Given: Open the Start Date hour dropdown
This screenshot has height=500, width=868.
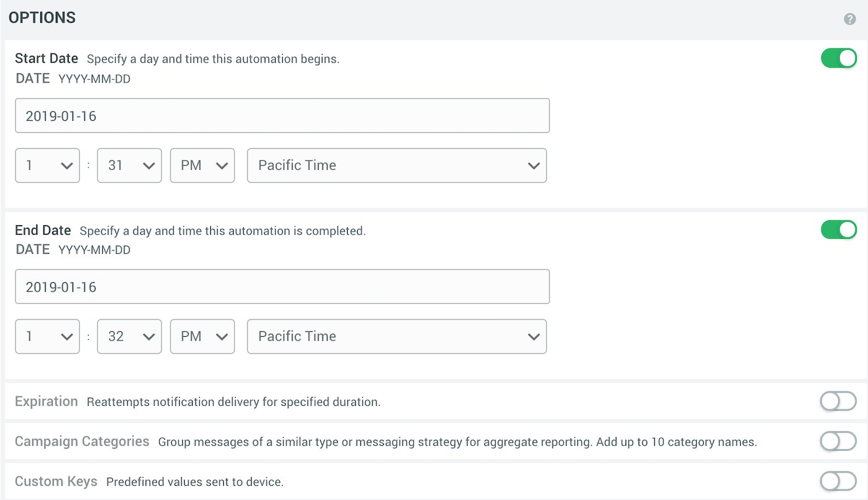Looking at the screenshot, I should [x=48, y=165].
